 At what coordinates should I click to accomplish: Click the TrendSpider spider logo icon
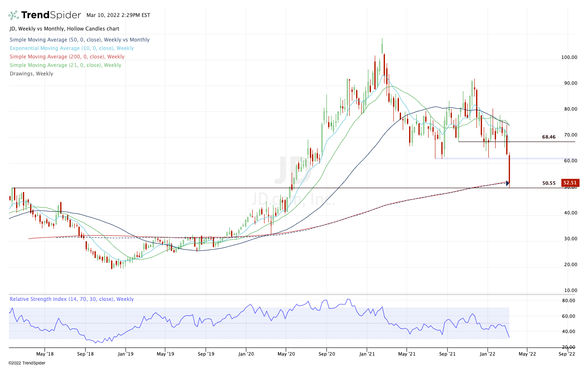pos(14,15)
